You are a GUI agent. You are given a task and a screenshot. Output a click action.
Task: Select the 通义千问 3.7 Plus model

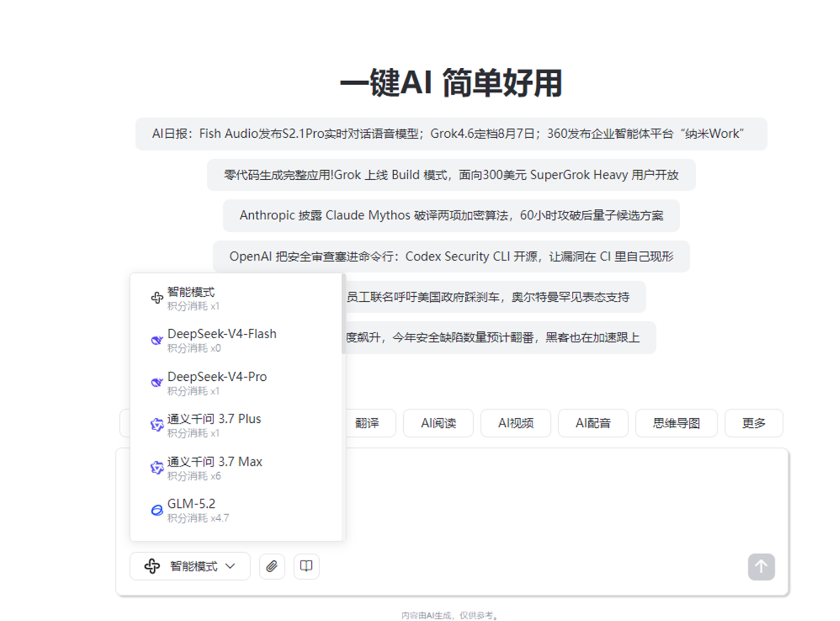pos(236,426)
